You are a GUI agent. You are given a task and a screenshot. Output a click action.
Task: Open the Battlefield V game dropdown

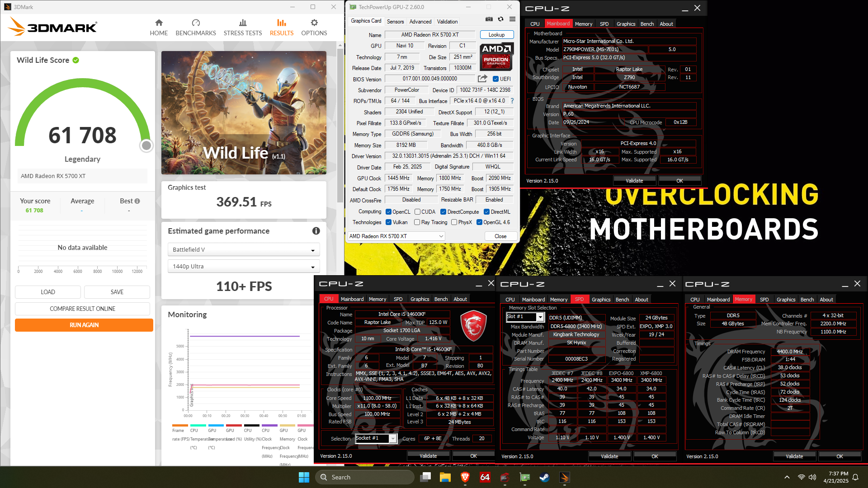tap(244, 250)
